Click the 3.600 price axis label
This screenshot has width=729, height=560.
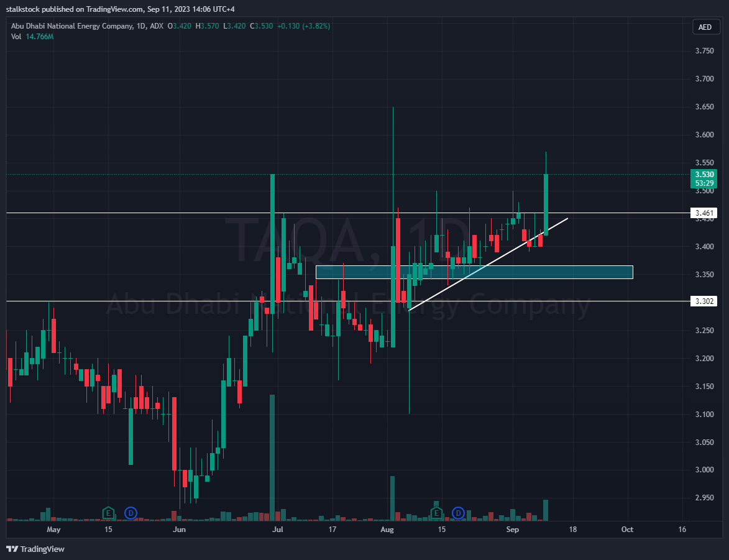pyautogui.click(x=704, y=135)
